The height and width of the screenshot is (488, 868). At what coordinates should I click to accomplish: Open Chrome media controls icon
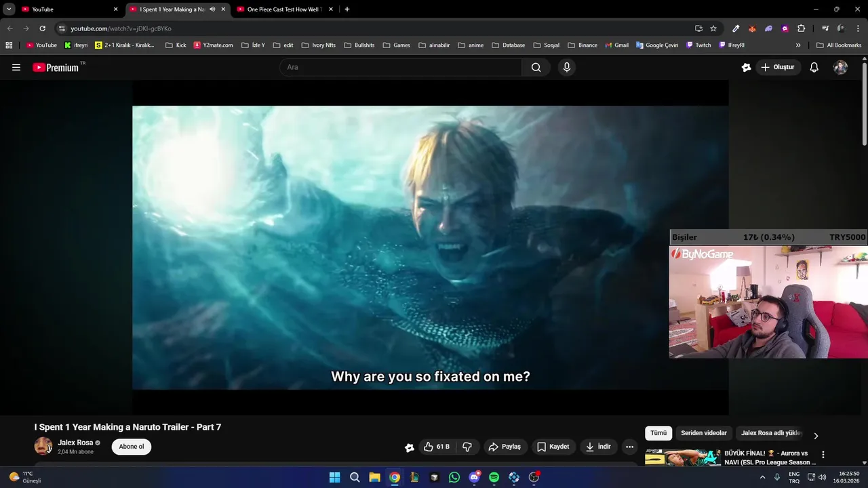click(825, 28)
